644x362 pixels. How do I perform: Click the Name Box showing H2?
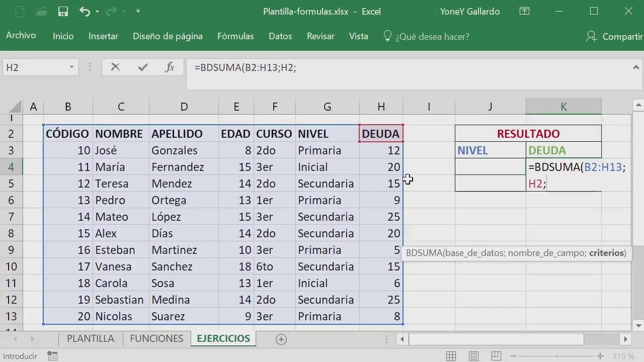click(34, 67)
